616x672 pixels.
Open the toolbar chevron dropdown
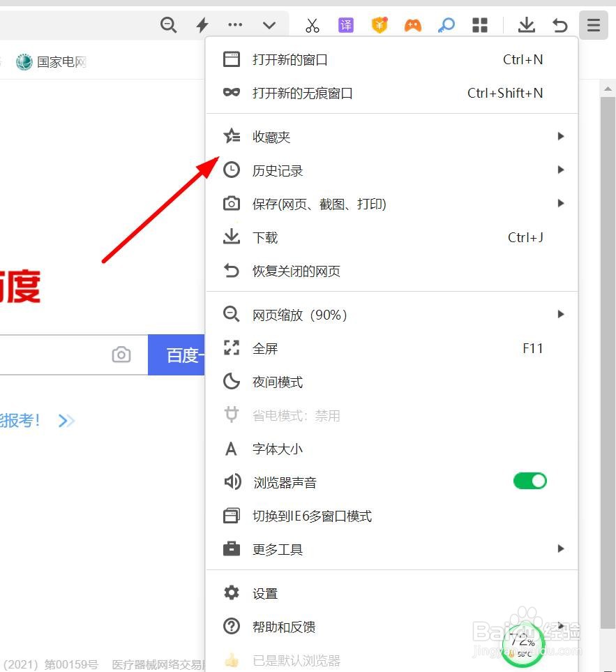269,24
